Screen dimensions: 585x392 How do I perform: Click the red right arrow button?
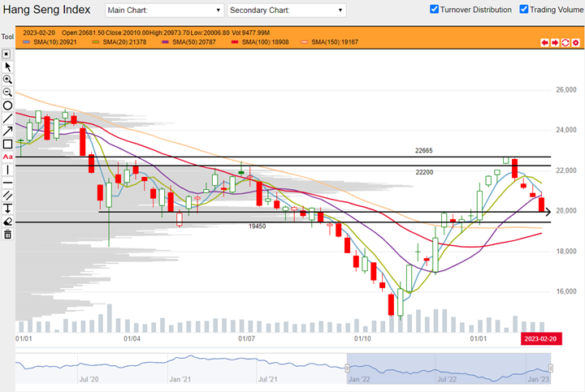point(555,42)
